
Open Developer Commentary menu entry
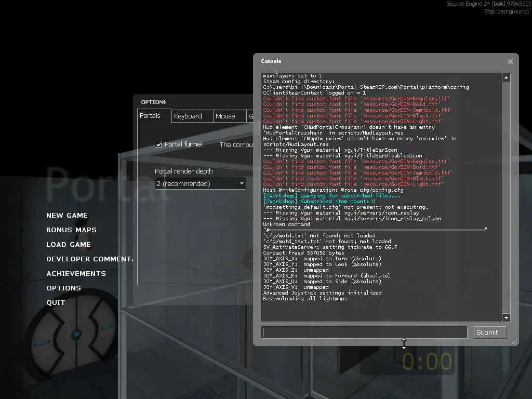(x=89, y=259)
